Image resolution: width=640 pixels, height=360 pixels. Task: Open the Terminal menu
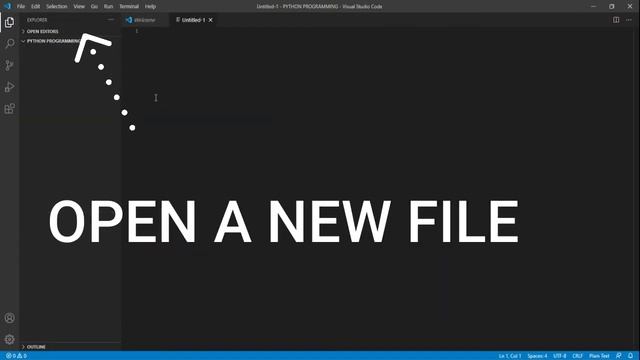click(x=129, y=7)
